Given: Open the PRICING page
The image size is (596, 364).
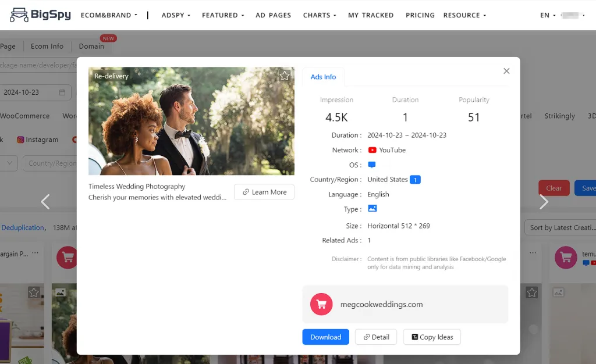Looking at the screenshot, I should [x=420, y=15].
